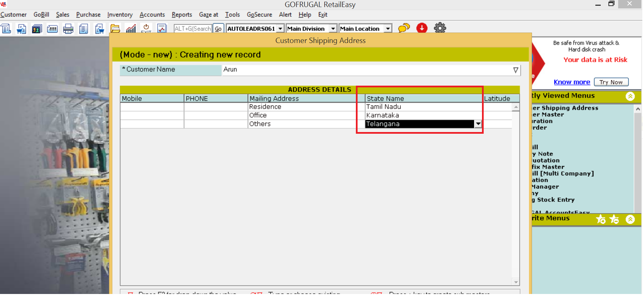The height and width of the screenshot is (297, 644).
Task: Open the Alert menu
Action: tap(285, 15)
